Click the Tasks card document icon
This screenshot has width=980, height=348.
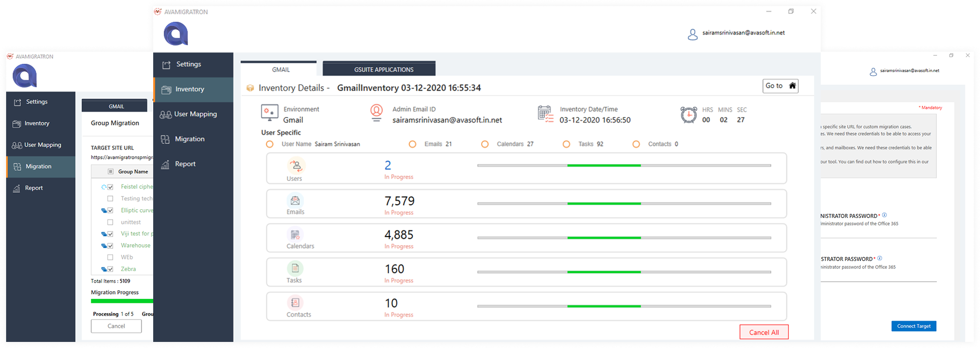coord(295,268)
